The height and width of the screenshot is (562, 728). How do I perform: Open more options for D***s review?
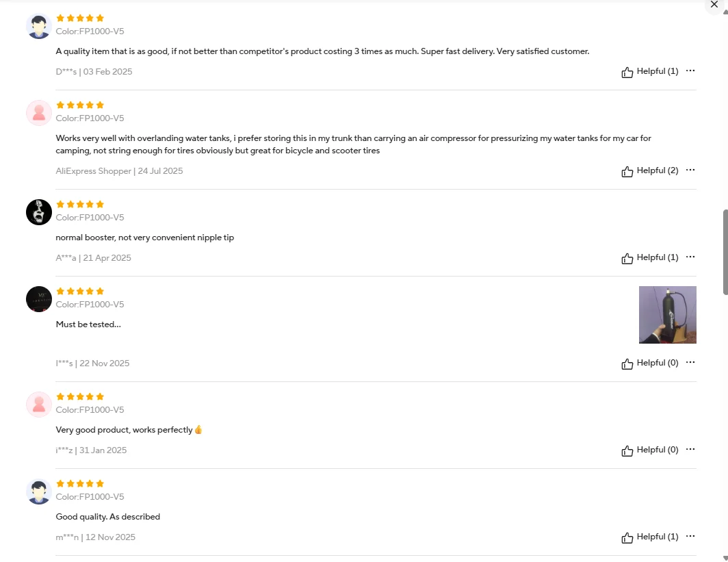pos(690,71)
